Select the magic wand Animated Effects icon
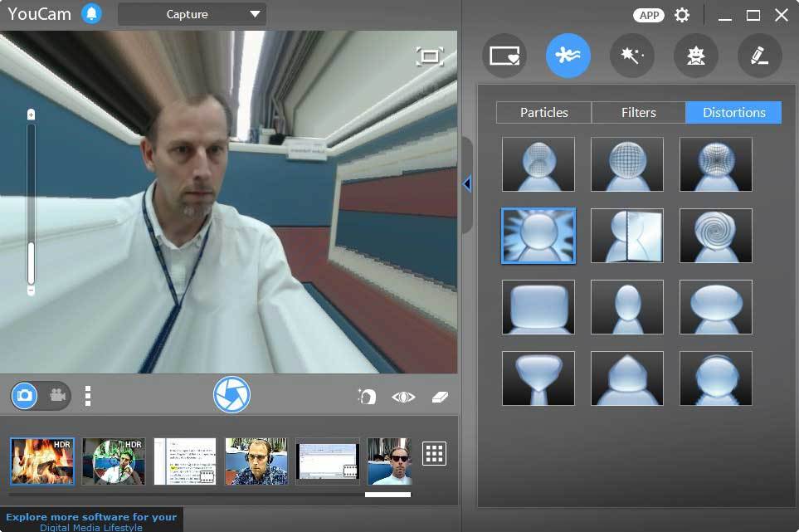Image resolution: width=799 pixels, height=532 pixels. point(631,56)
